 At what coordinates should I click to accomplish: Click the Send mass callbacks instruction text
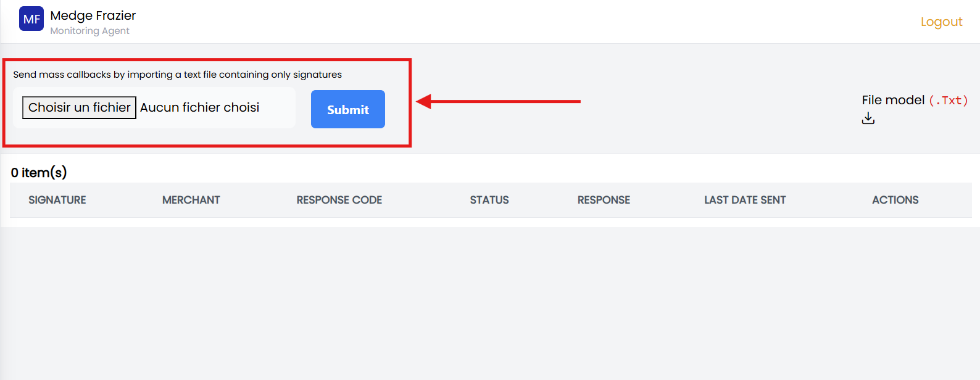tap(177, 75)
